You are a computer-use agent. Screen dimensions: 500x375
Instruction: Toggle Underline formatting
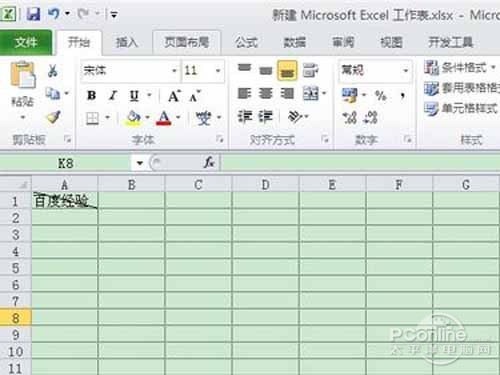(134, 96)
